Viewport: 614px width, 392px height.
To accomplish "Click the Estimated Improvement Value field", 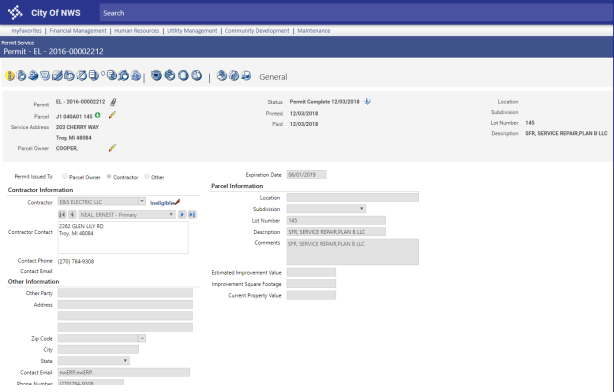I will tap(311, 272).
